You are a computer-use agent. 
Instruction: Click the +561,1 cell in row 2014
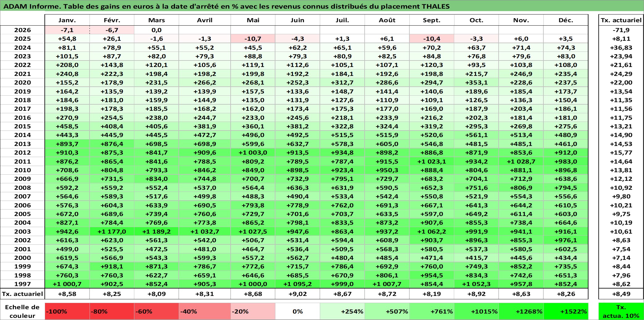(476, 135)
